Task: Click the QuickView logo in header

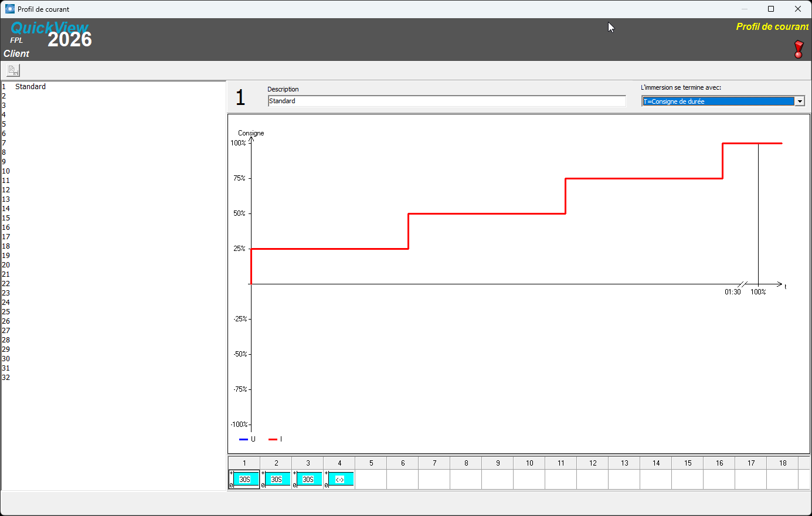Action: pos(49,28)
